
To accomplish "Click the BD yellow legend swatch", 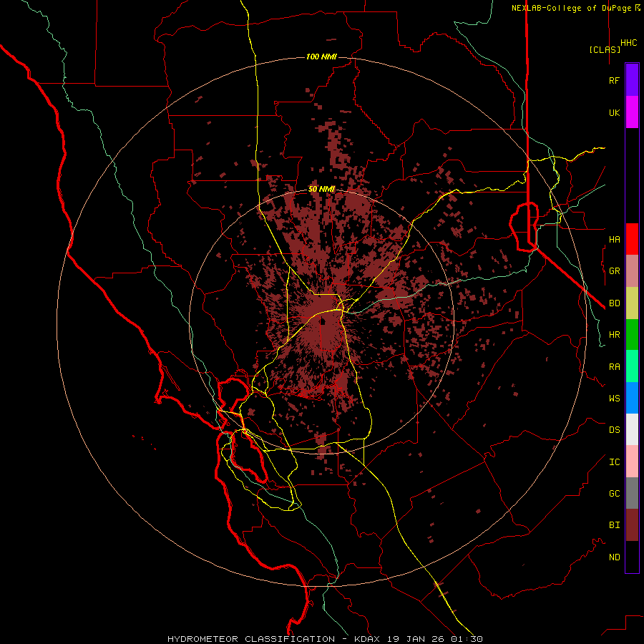I will pyautogui.click(x=632, y=303).
